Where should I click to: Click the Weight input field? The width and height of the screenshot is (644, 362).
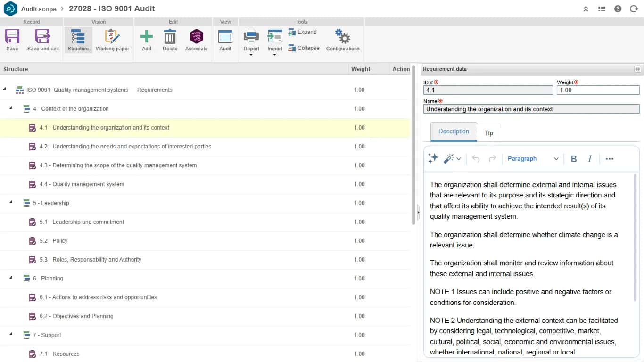598,90
